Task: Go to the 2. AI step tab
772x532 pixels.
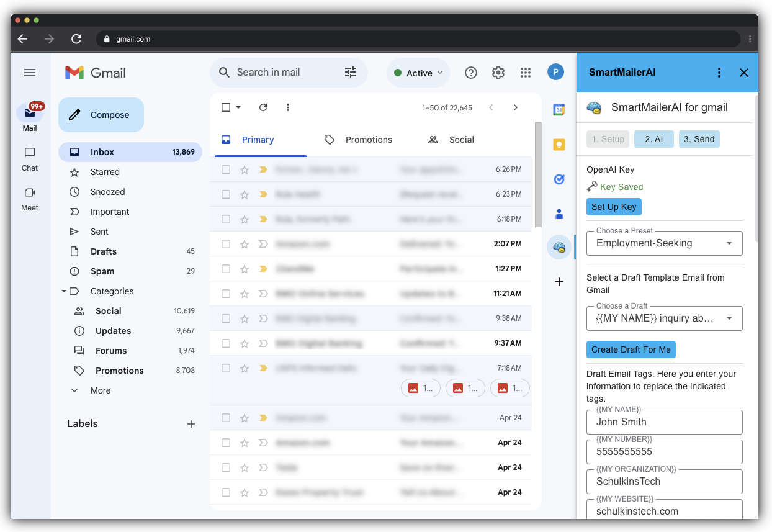Action: pos(653,139)
